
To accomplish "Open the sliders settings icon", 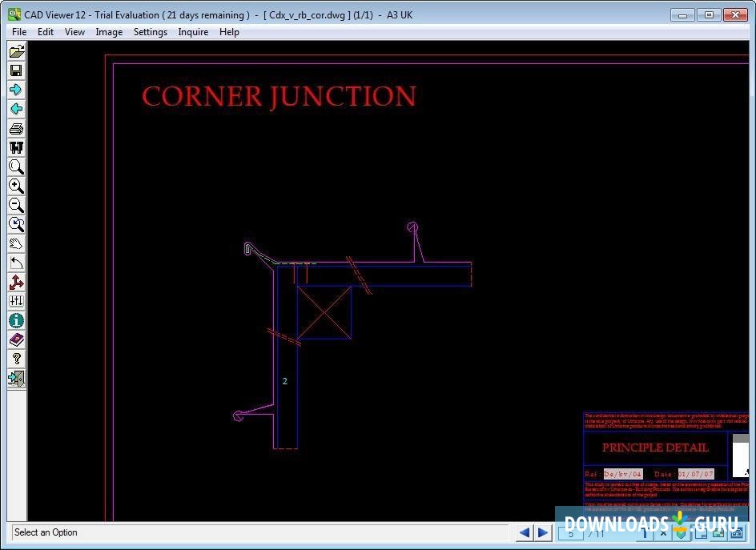I will point(16,301).
